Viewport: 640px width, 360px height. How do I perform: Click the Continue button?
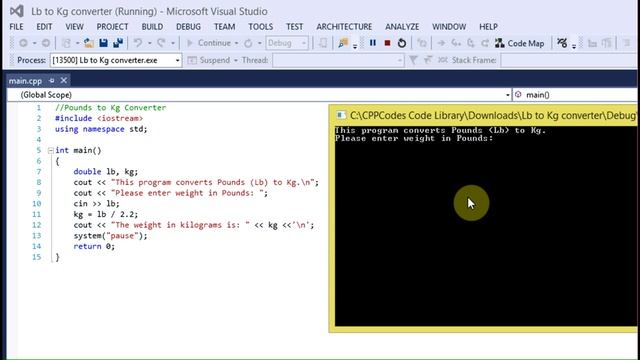(x=209, y=43)
